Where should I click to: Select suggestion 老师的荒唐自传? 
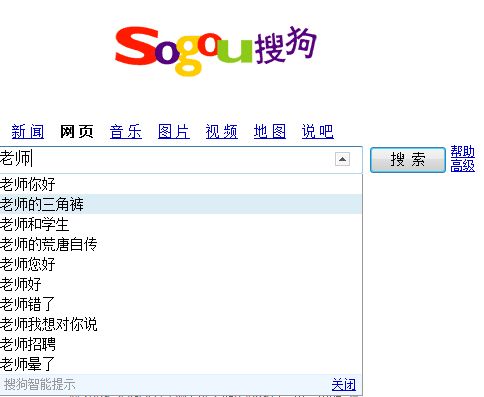[181, 244]
